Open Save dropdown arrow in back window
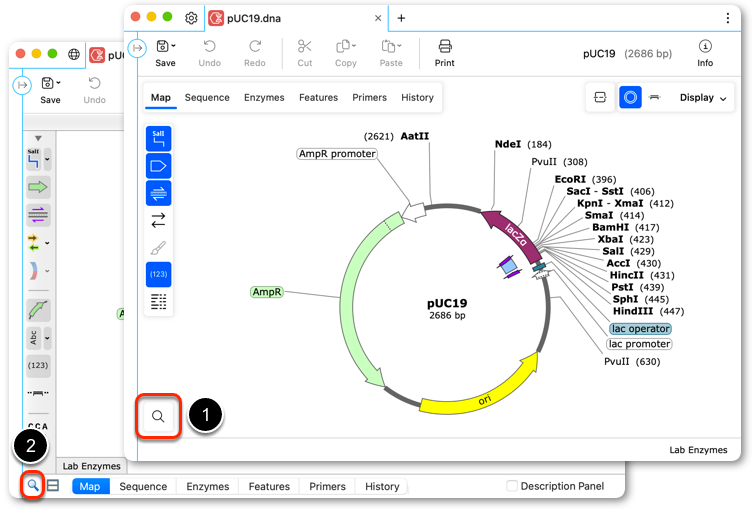Screen dimensions: 752x509 (x=58, y=83)
